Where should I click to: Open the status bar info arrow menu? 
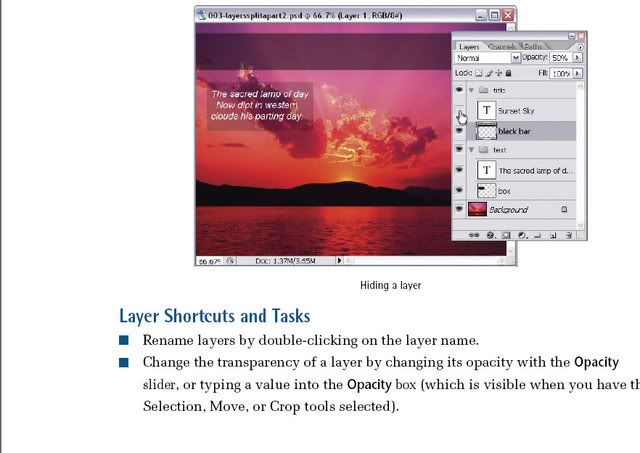tap(339, 260)
